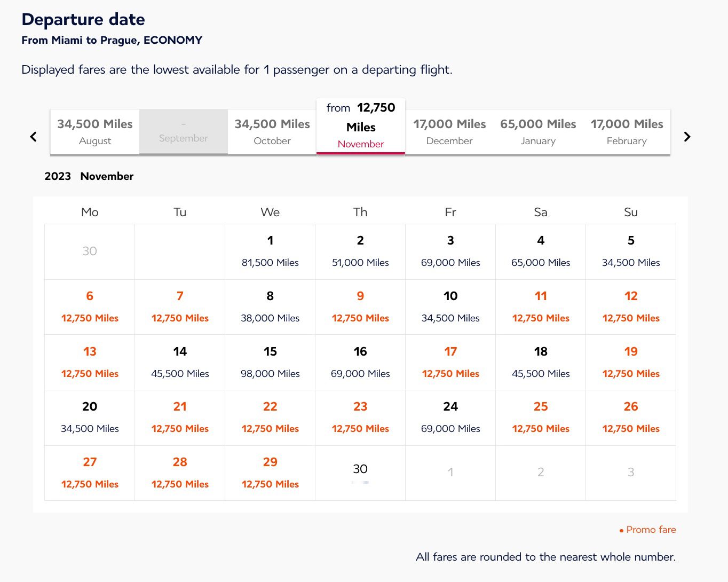Choose November 26 promo fare date
Viewport: 728px width, 582px height.
click(x=631, y=418)
